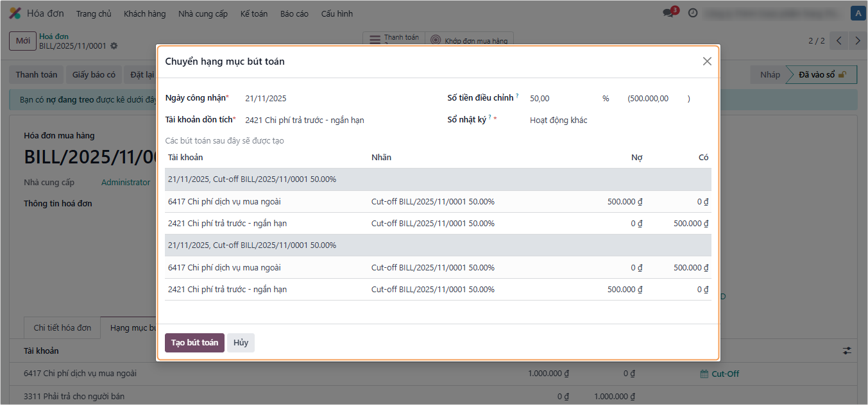The image size is (868, 405).
Task: Open the messages chat bubble icon
Action: [x=669, y=13]
